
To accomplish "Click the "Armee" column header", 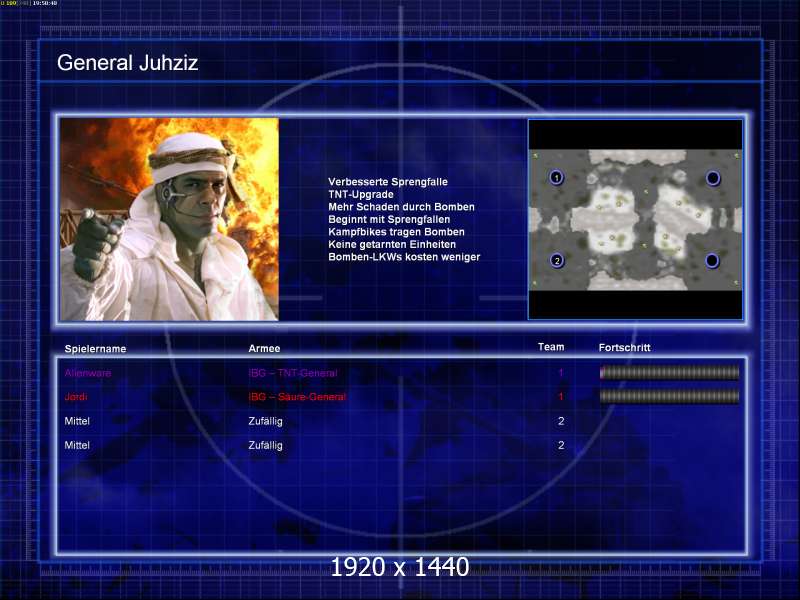I will tap(264, 348).
